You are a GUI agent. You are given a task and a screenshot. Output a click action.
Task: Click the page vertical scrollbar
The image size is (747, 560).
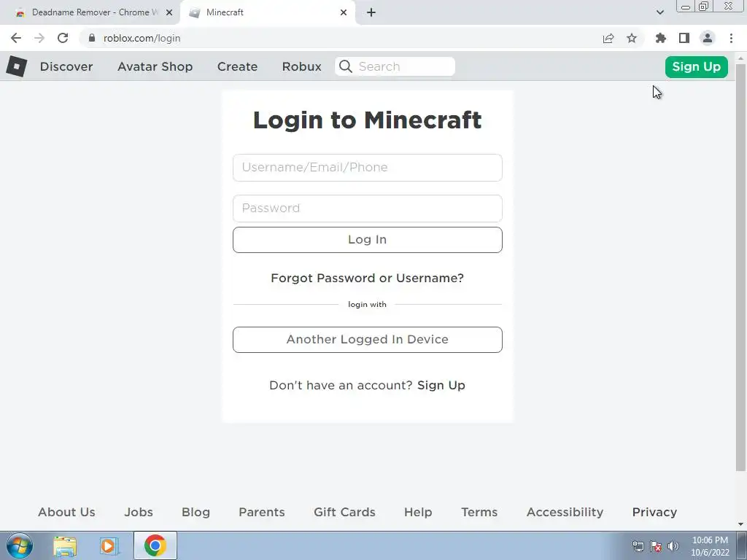click(x=741, y=267)
